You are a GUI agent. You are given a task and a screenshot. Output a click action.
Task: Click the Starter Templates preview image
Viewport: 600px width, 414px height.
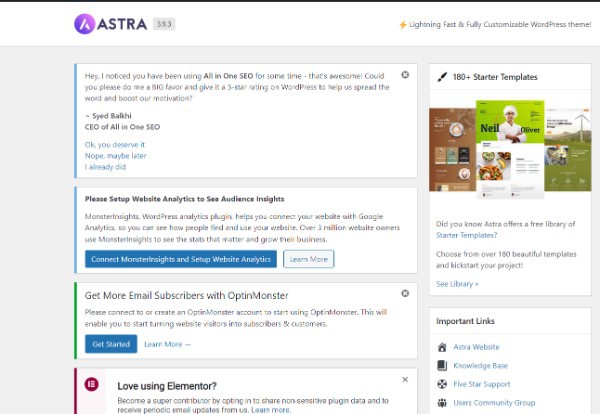[510, 149]
